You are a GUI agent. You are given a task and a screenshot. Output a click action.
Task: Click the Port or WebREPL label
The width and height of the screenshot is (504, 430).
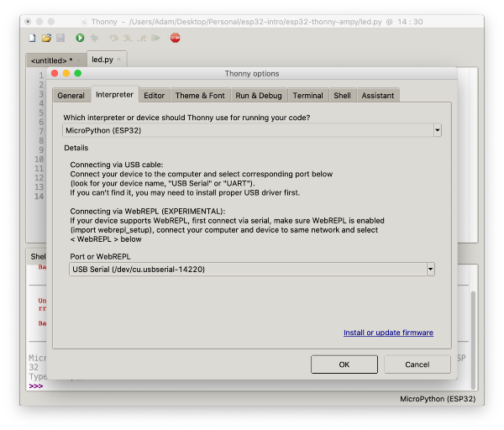100,256
